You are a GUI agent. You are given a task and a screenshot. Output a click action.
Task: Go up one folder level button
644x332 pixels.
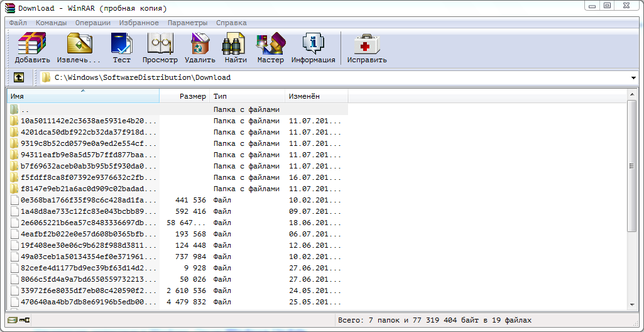coord(19,77)
